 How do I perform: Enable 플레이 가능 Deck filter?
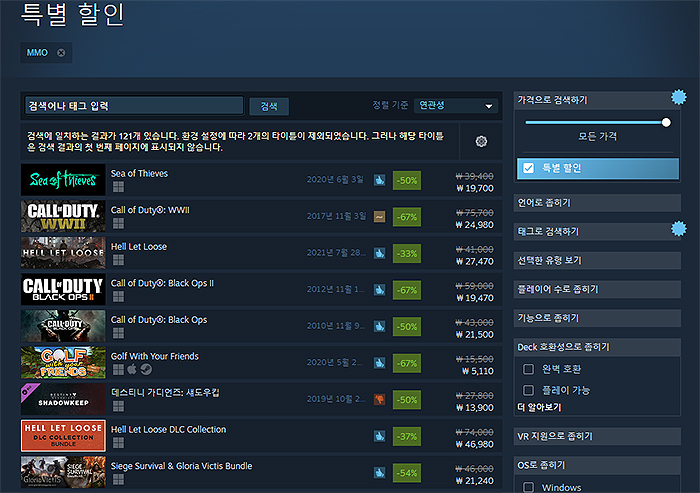pos(529,390)
